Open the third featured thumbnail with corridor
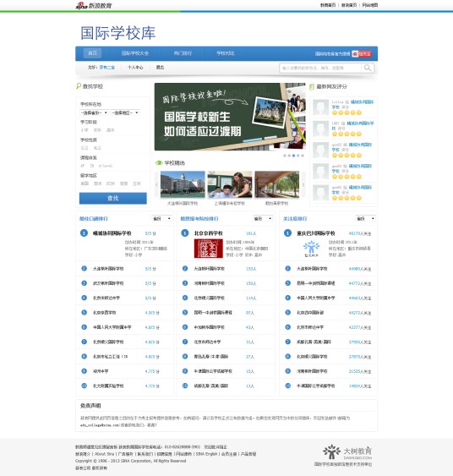 point(276,184)
